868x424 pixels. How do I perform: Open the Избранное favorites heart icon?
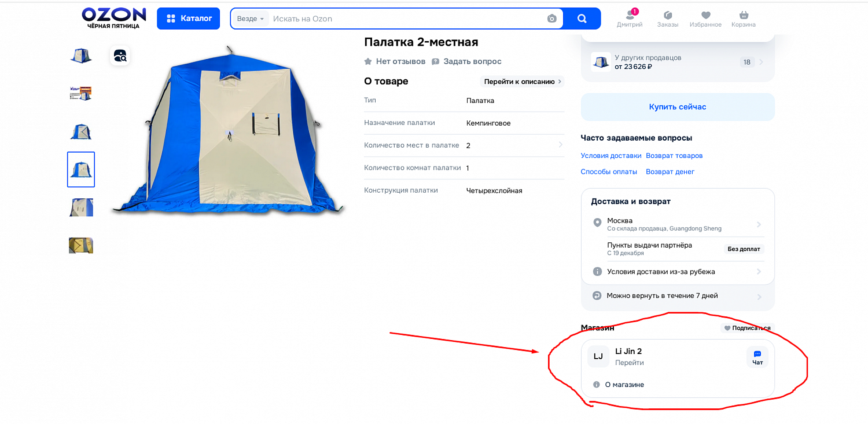pyautogui.click(x=705, y=19)
